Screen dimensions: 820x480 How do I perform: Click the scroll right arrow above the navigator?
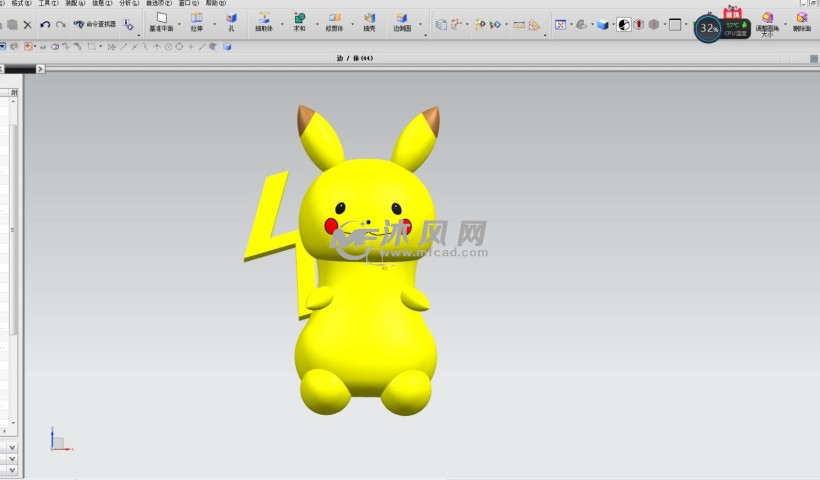point(40,69)
